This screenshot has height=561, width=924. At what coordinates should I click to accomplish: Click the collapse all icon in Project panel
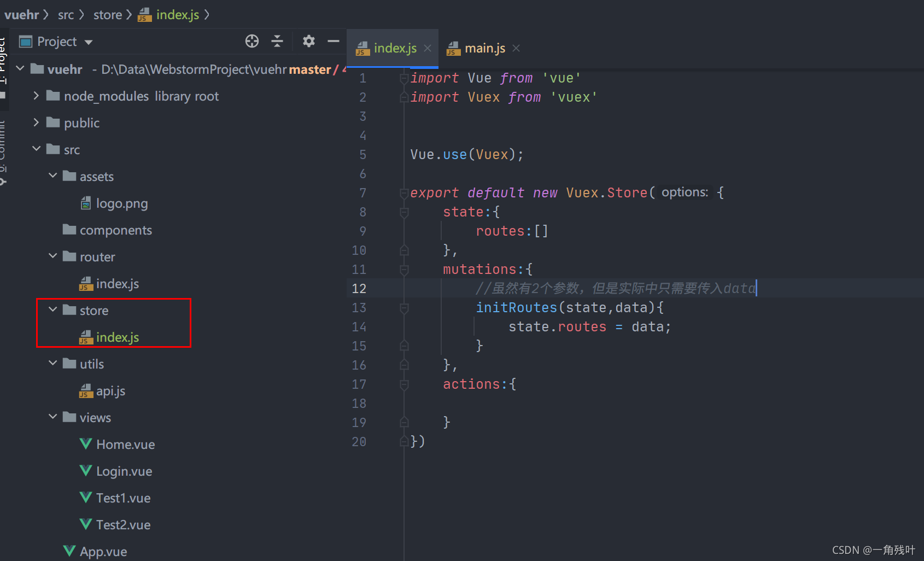pyautogui.click(x=277, y=41)
